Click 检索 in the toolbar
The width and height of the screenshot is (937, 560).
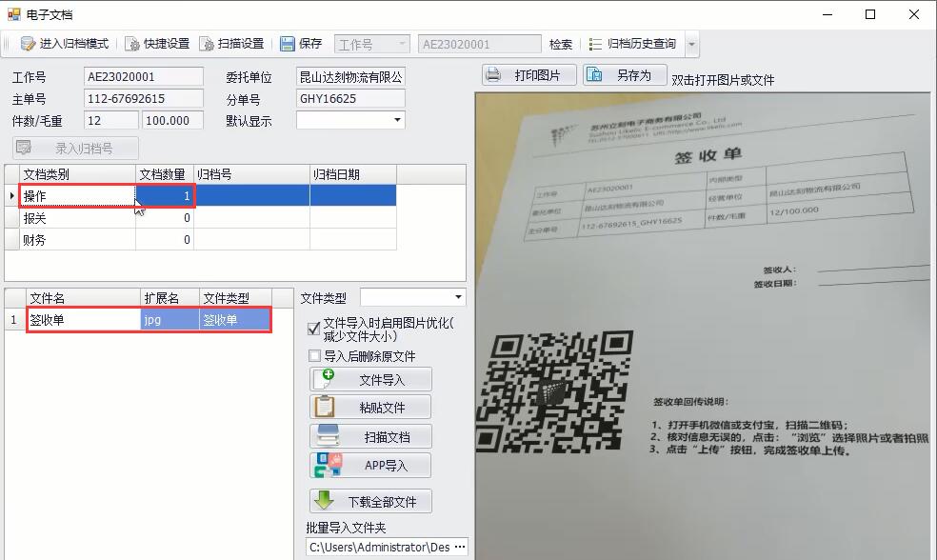pyautogui.click(x=561, y=44)
